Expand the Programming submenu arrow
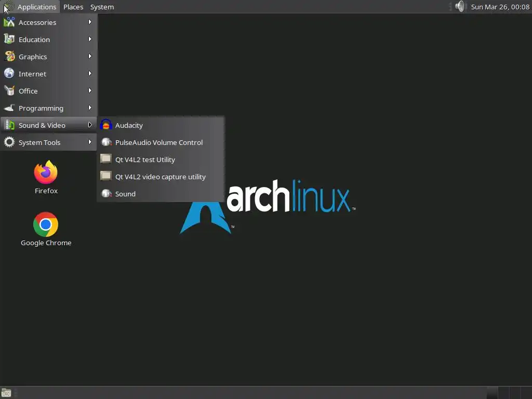 [90, 108]
